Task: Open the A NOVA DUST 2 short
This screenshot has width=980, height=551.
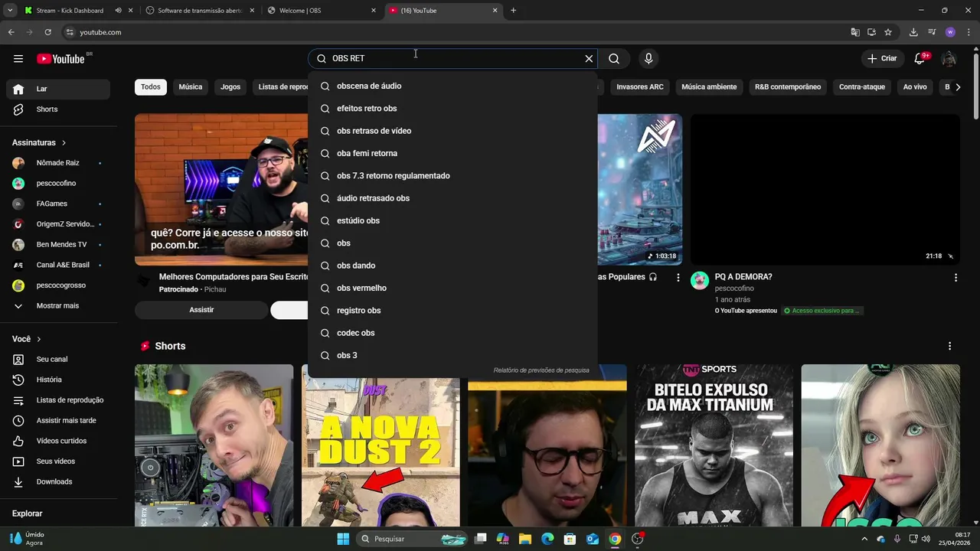Action: coord(381,445)
